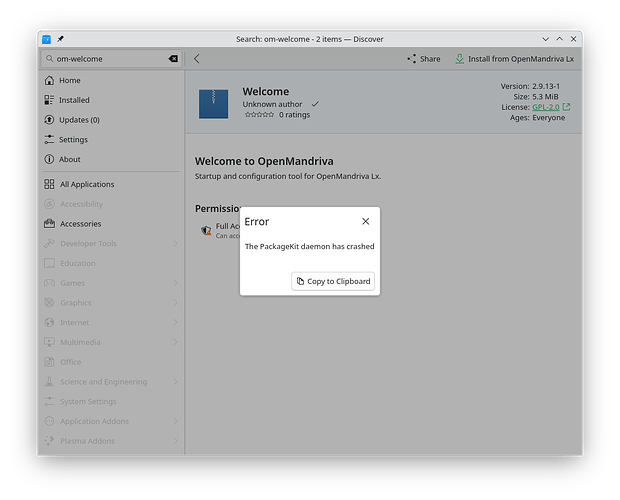Screen dimensions: 620x500
Task: Open Home in the sidebar
Action: [112, 80]
